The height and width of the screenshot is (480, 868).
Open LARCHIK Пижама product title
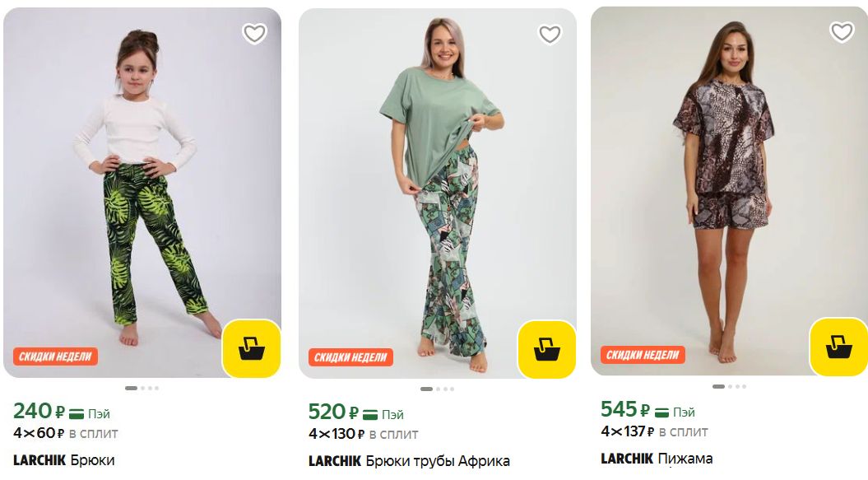click(x=657, y=459)
